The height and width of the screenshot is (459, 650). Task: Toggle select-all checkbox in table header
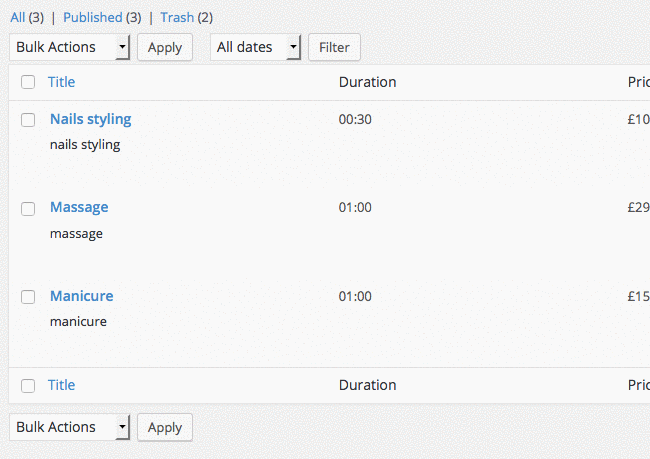tap(28, 83)
